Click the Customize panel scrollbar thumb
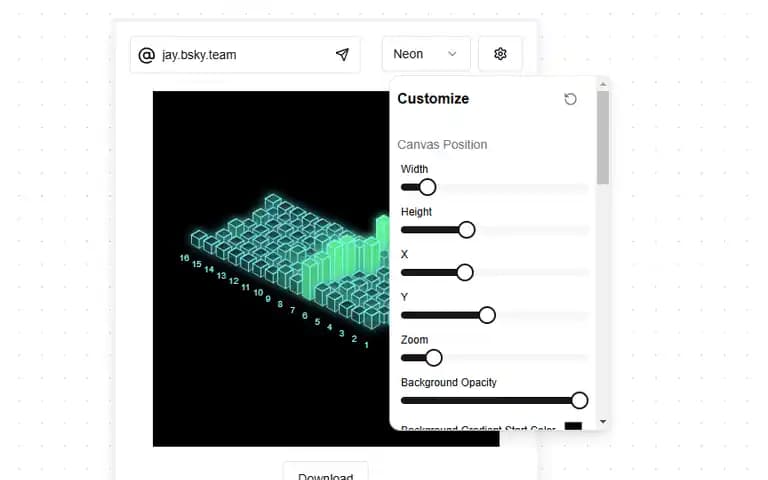Viewport: 768px width, 480px height. pyautogui.click(x=603, y=138)
